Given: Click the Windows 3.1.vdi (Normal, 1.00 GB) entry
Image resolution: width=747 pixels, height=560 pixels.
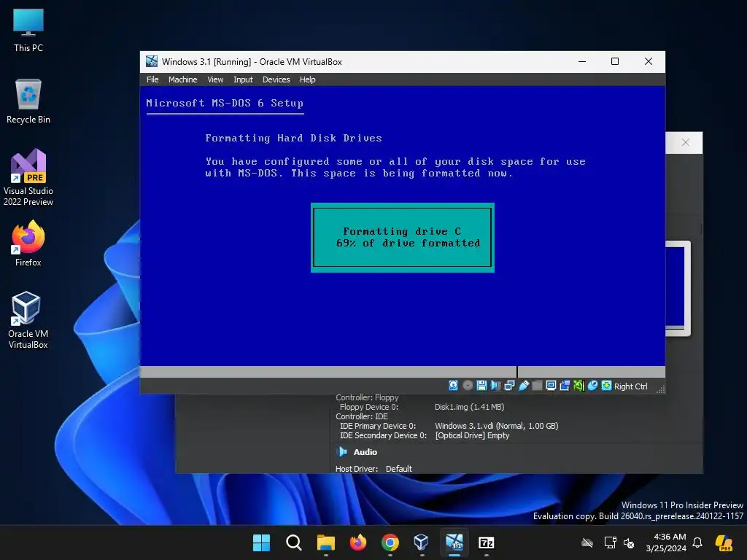Looking at the screenshot, I should [x=496, y=426].
